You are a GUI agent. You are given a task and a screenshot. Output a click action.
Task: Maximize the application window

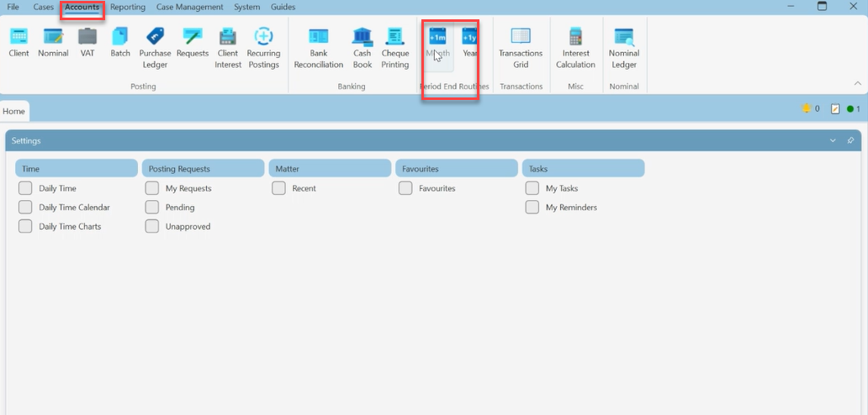click(x=822, y=6)
